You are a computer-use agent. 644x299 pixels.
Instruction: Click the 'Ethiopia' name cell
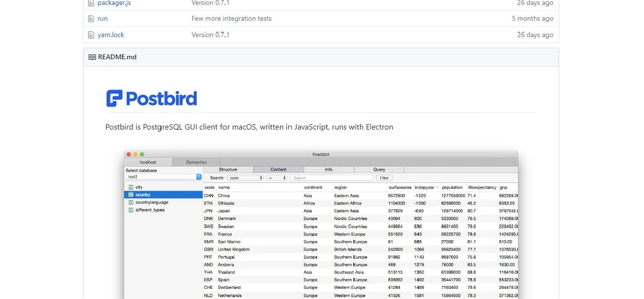(x=226, y=203)
